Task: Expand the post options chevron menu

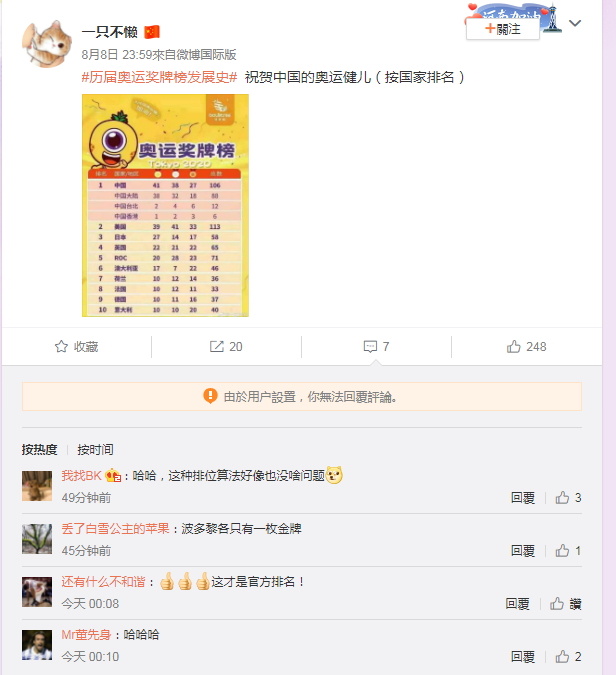Action: (x=575, y=23)
